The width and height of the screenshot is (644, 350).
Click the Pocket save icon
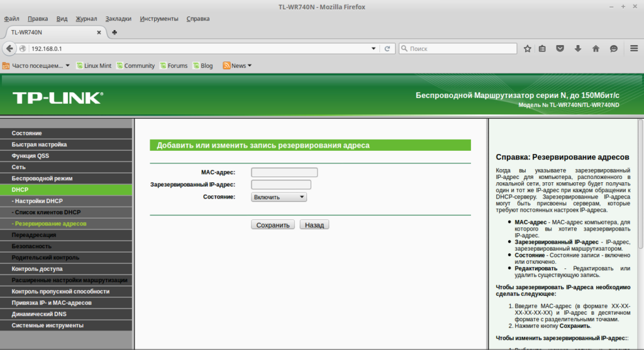[x=560, y=48]
